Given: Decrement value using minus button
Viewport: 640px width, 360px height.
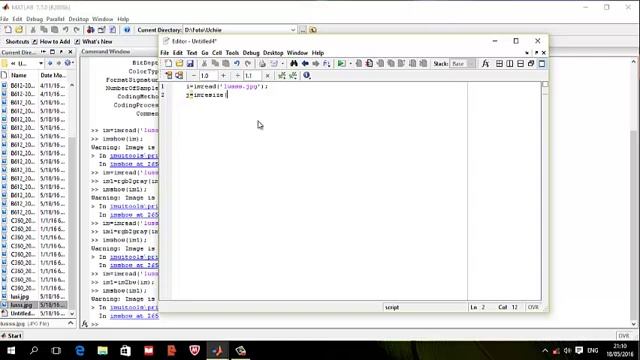Looking at the screenshot, I should pos(194,76).
